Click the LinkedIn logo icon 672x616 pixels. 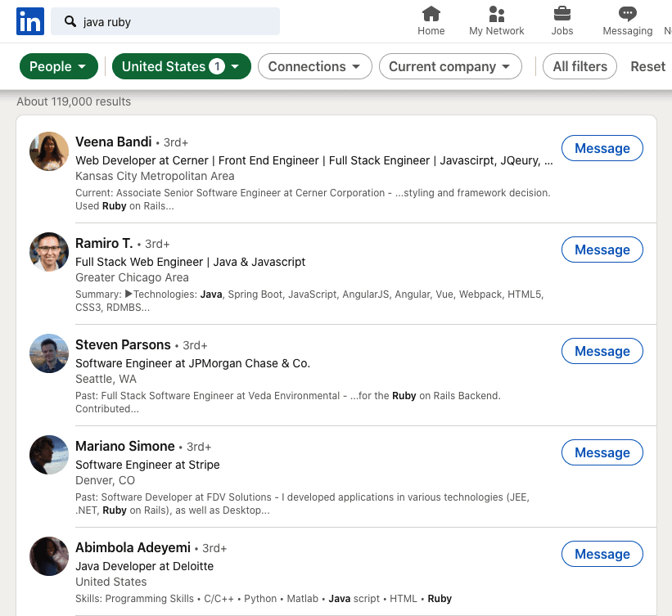[30, 22]
